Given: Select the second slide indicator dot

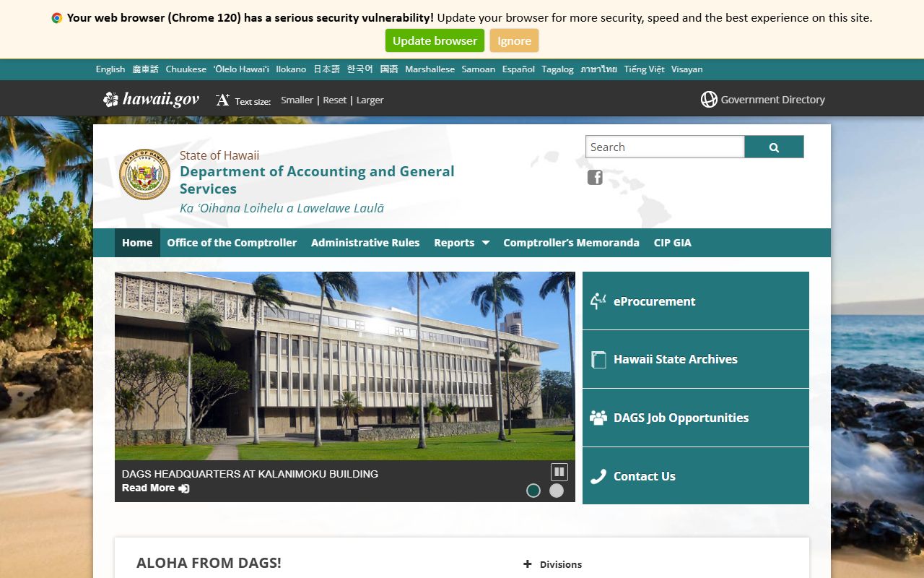Looking at the screenshot, I should [557, 491].
